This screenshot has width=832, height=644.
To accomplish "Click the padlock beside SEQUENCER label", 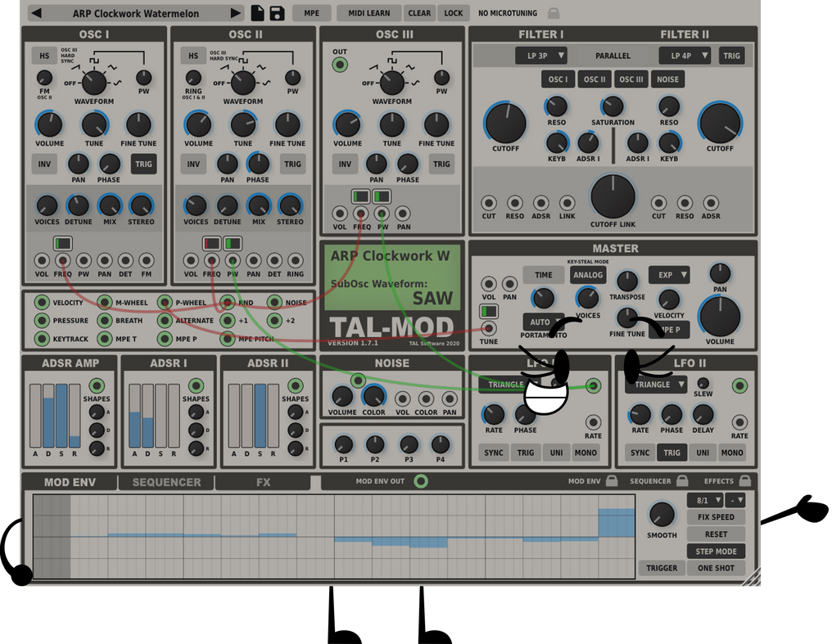I will [684, 482].
